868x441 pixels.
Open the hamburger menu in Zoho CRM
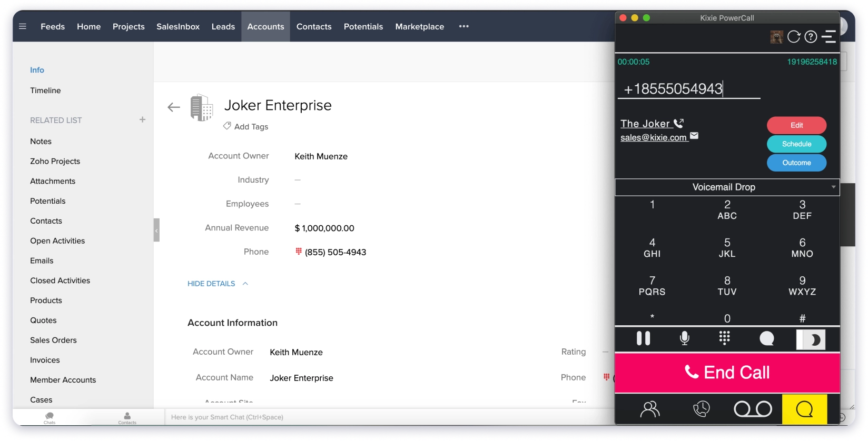(x=23, y=26)
